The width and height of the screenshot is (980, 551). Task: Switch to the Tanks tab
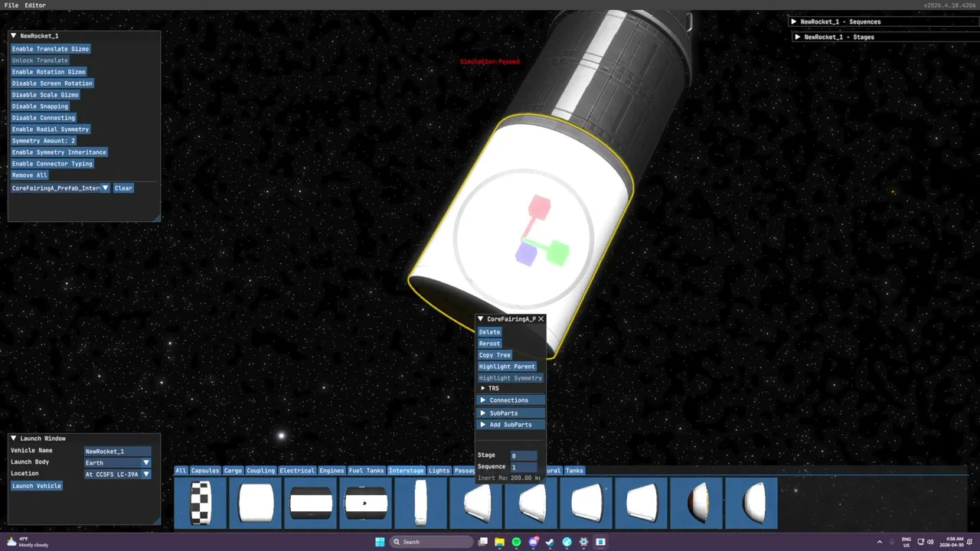tap(574, 471)
